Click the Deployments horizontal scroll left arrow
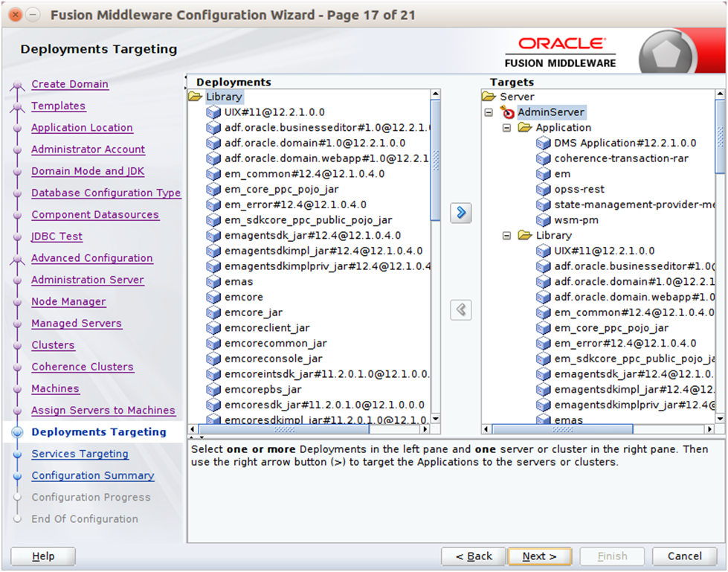The width and height of the screenshot is (728, 572). click(193, 429)
